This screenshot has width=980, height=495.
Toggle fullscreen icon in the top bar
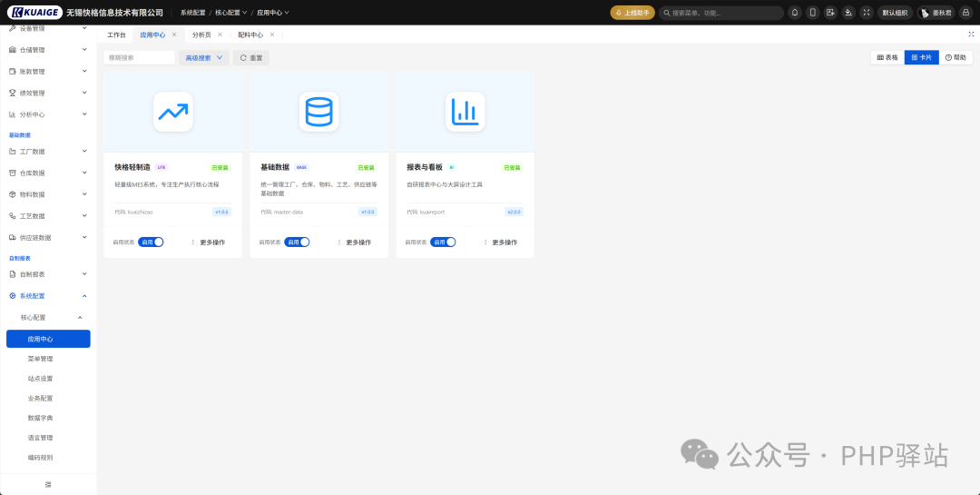[x=867, y=13]
